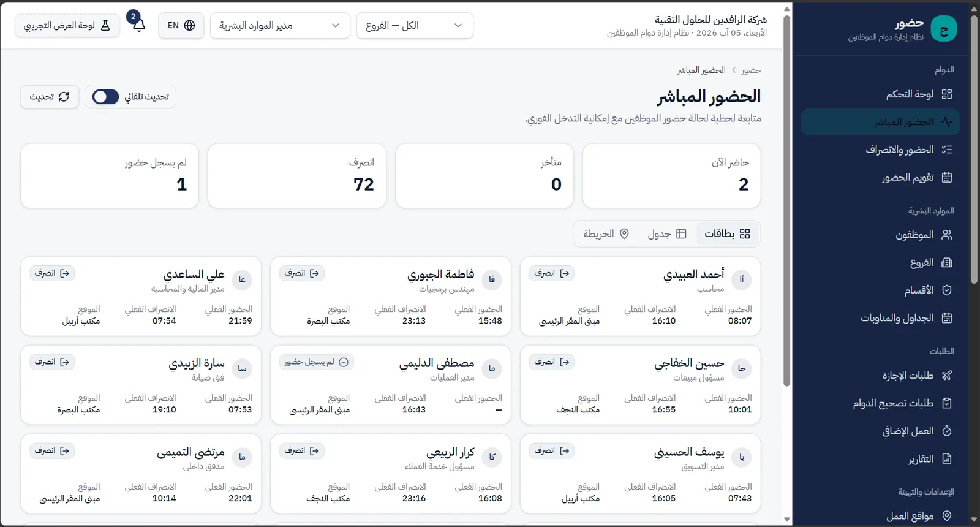Open the notifications bell with badge 2
980x527 pixels.
coord(139,25)
